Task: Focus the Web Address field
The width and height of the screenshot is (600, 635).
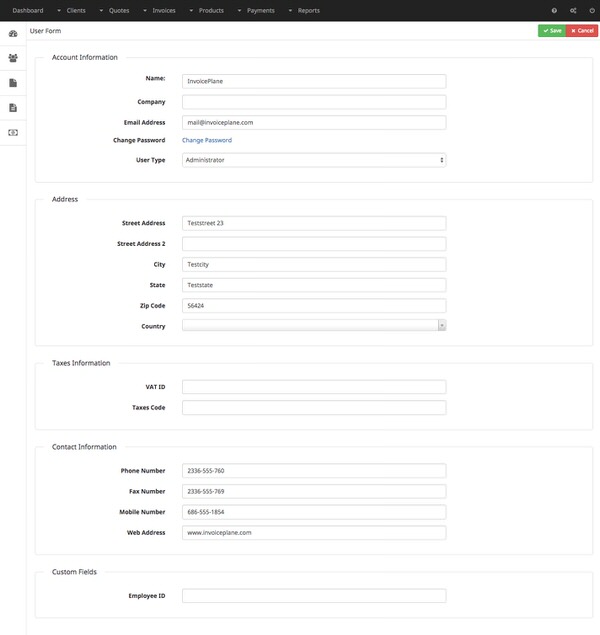Action: point(314,533)
